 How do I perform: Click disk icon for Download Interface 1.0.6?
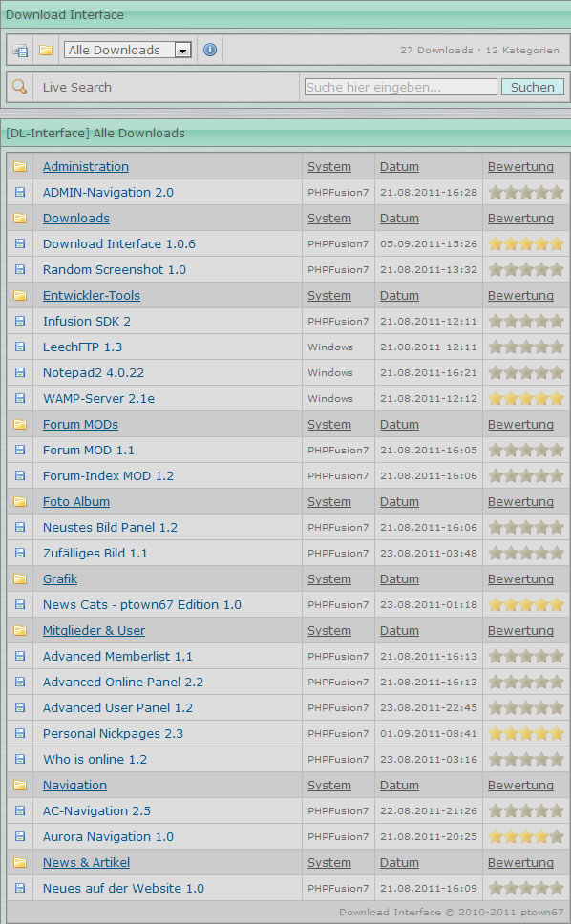click(x=20, y=243)
